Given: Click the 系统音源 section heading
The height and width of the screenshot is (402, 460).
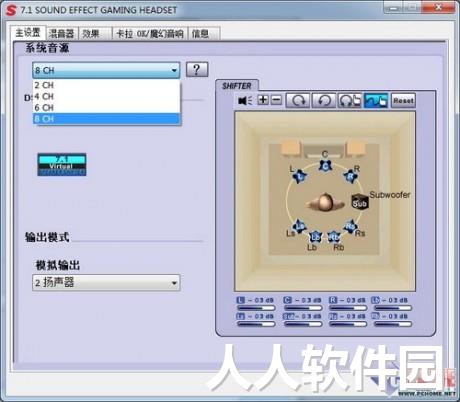Looking at the screenshot, I should click(47, 48).
